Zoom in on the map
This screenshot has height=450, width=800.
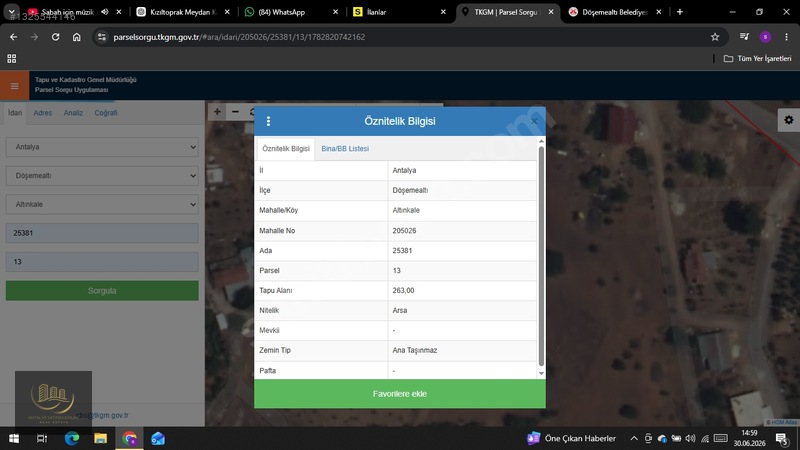click(x=217, y=112)
